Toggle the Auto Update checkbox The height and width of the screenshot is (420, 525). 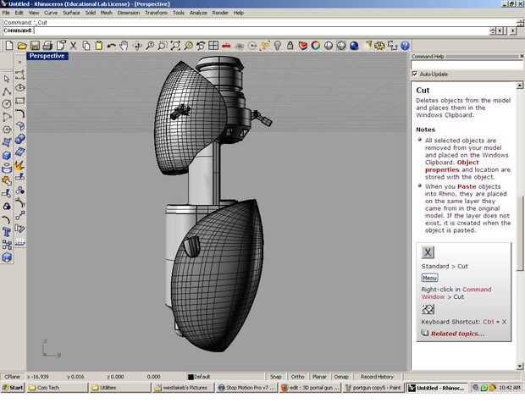point(415,74)
